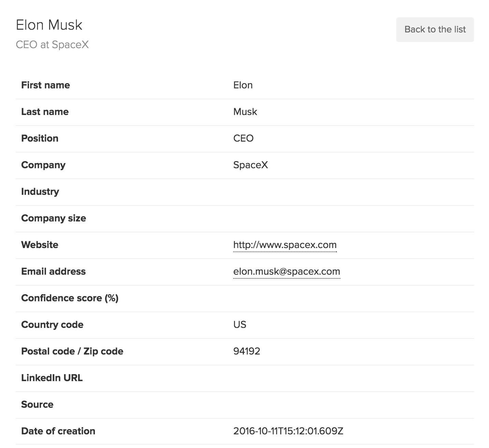Viewport: 489px width, 448px height.
Task: Click the Company value SpaceX
Action: 250,165
